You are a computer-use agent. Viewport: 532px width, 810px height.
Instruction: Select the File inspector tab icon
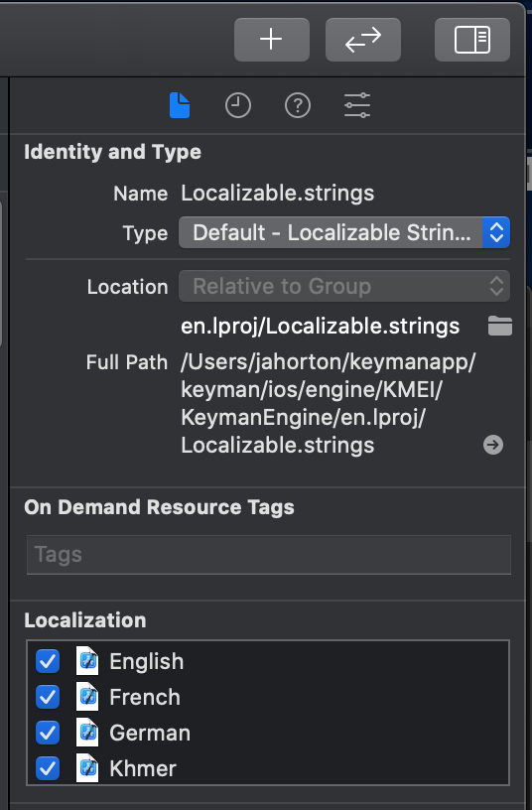[180, 105]
